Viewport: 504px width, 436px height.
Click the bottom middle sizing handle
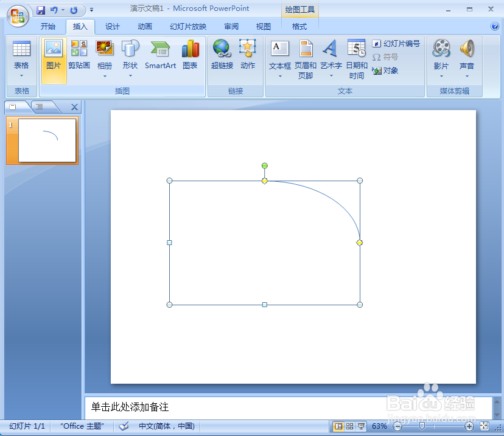(265, 305)
